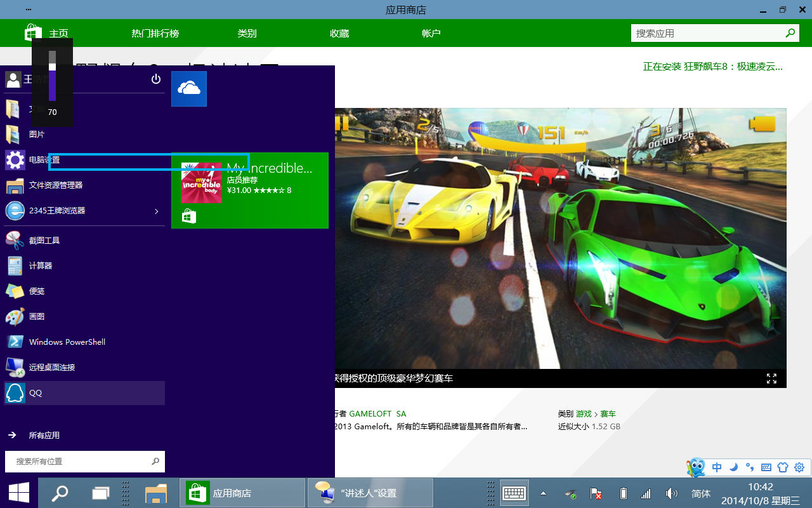Show hidden tray icons
The height and width of the screenshot is (508, 812).
[x=544, y=493]
